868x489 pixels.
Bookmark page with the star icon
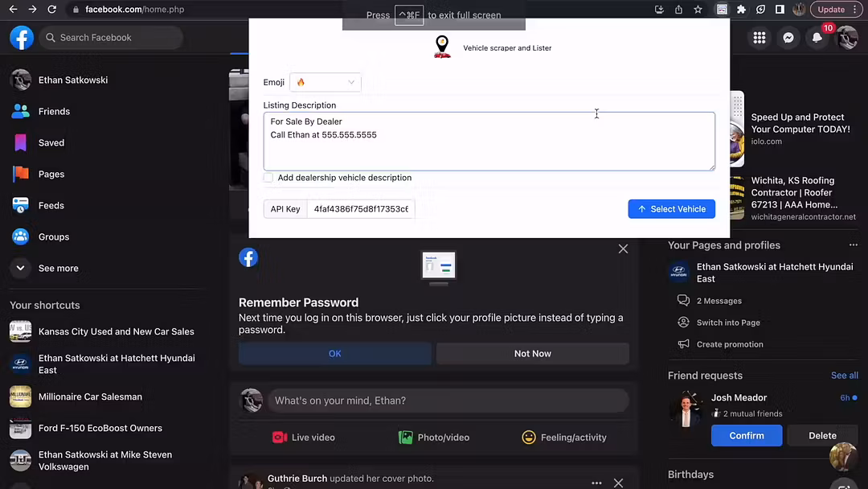point(698,10)
